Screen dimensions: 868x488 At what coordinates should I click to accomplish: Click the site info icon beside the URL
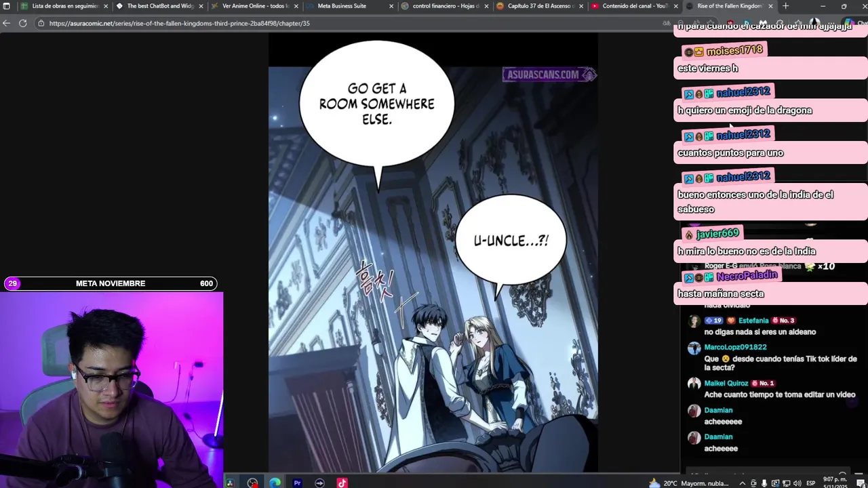[x=41, y=23]
